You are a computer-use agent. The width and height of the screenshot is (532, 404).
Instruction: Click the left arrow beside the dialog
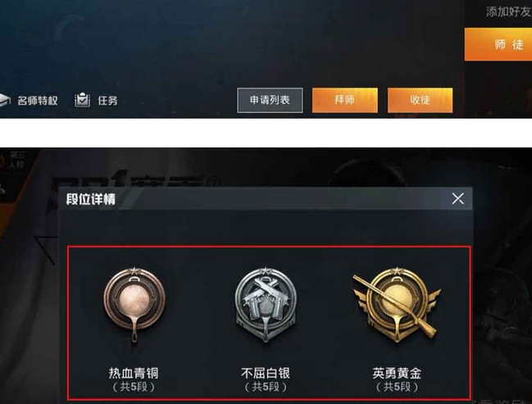[x=45, y=250]
